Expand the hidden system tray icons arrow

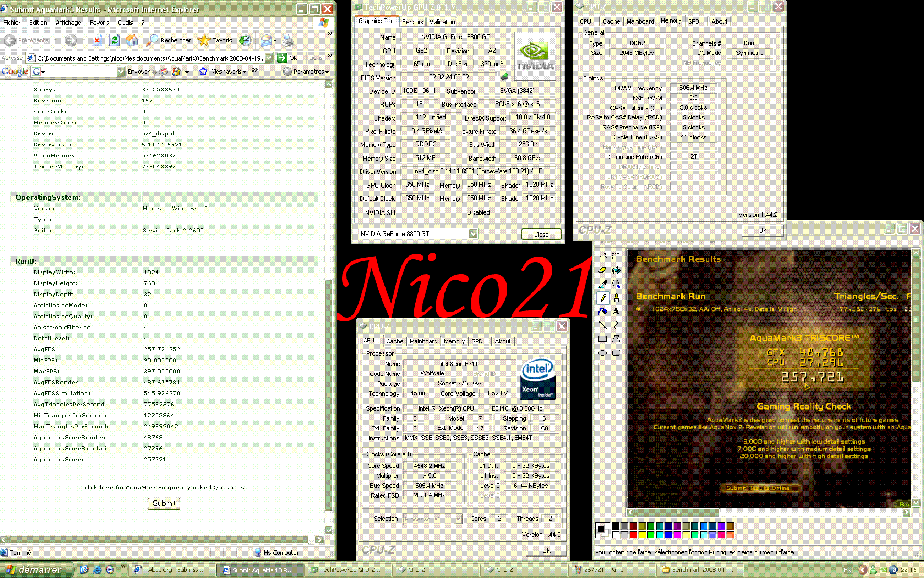[x=862, y=570]
